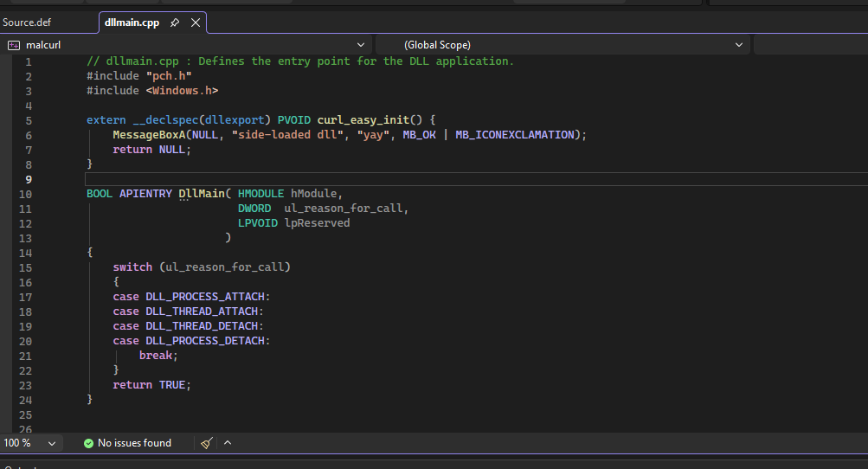This screenshot has height=469, width=868.
Task: Click line number 15 in the margin
Action: pyautogui.click(x=25, y=267)
